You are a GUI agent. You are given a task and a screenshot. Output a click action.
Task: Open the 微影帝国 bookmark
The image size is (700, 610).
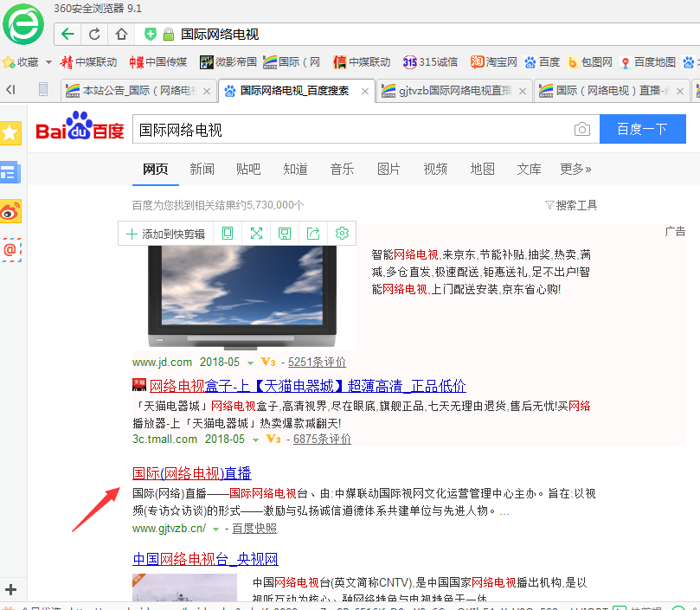(228, 62)
